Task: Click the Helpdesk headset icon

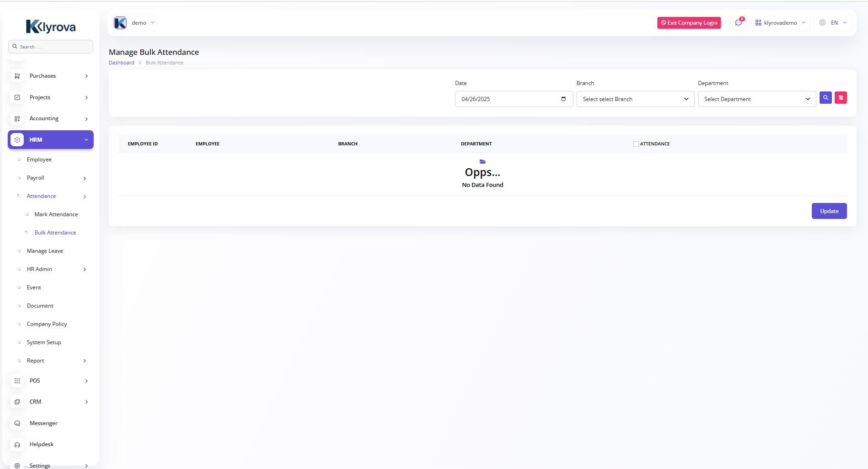Action: click(17, 444)
